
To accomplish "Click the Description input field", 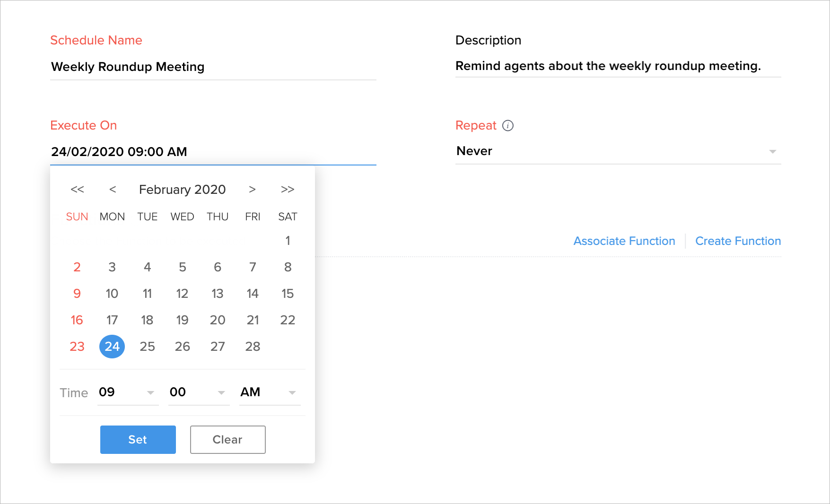I will click(x=618, y=66).
